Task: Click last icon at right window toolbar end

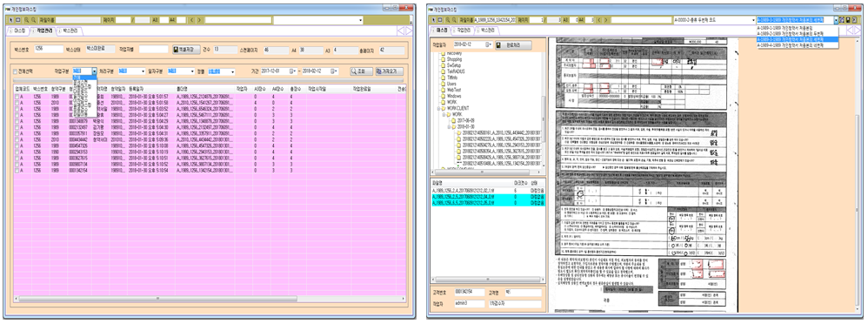Action: point(853,19)
